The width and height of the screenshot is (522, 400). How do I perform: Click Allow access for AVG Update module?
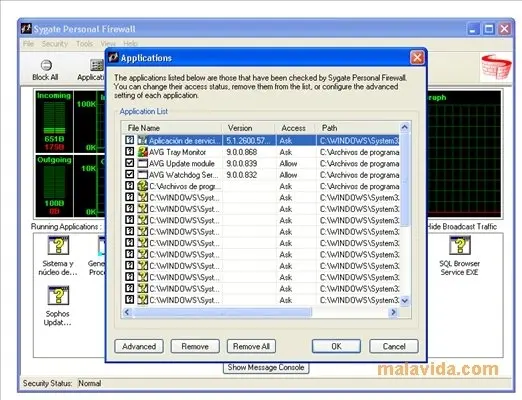pyautogui.click(x=288, y=164)
